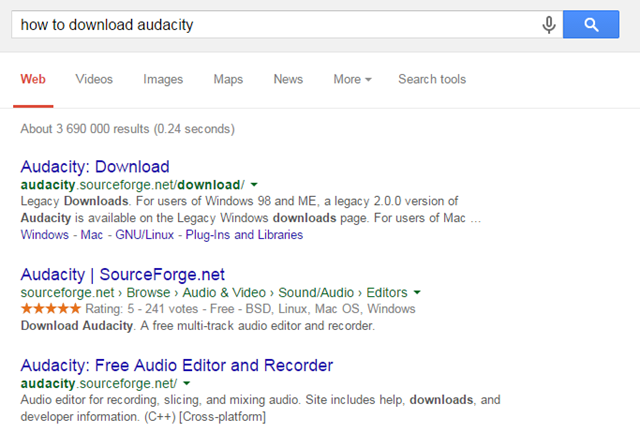Expand arrow beside audacity.sourceforge.net/download/ URL

[x=254, y=185]
